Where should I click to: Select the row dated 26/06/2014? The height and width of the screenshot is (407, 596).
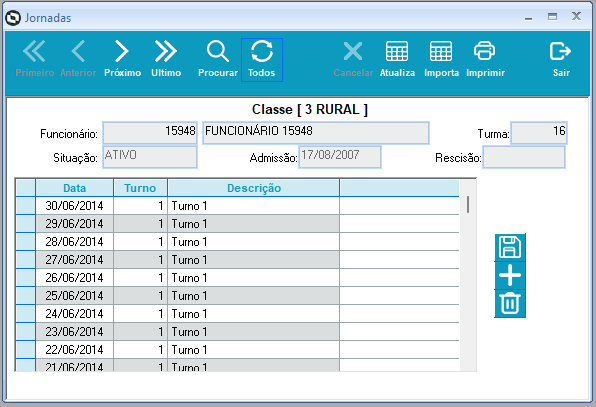tap(237, 278)
